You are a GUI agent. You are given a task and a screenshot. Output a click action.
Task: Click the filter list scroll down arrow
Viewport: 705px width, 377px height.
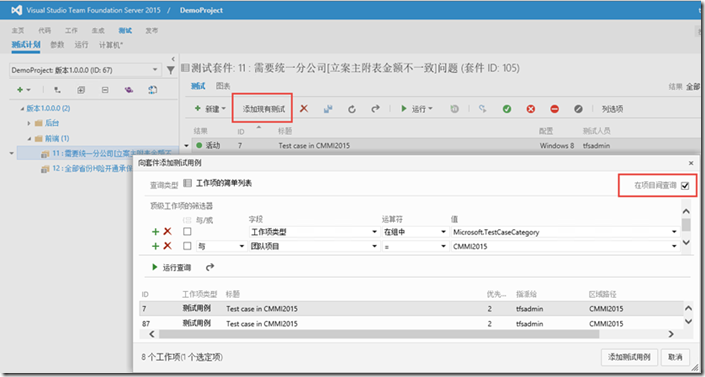click(686, 242)
